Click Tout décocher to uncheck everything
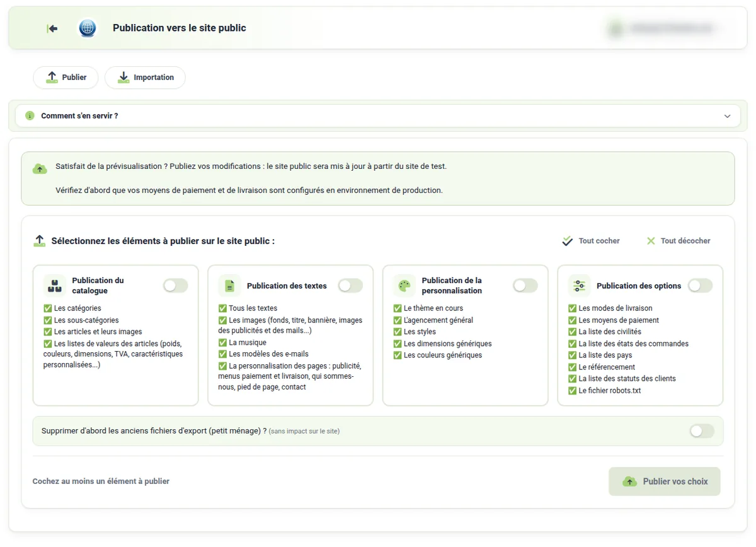756x547 pixels. pos(679,241)
